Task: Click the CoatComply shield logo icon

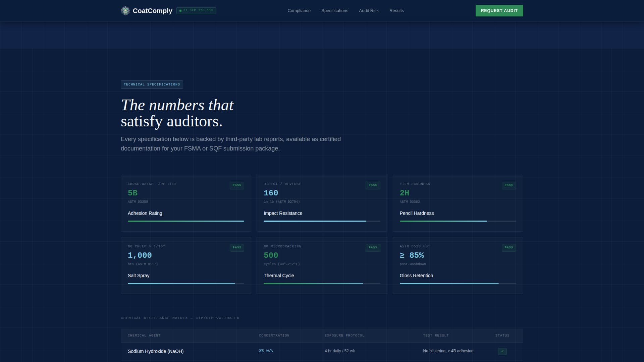Action: tap(125, 10)
